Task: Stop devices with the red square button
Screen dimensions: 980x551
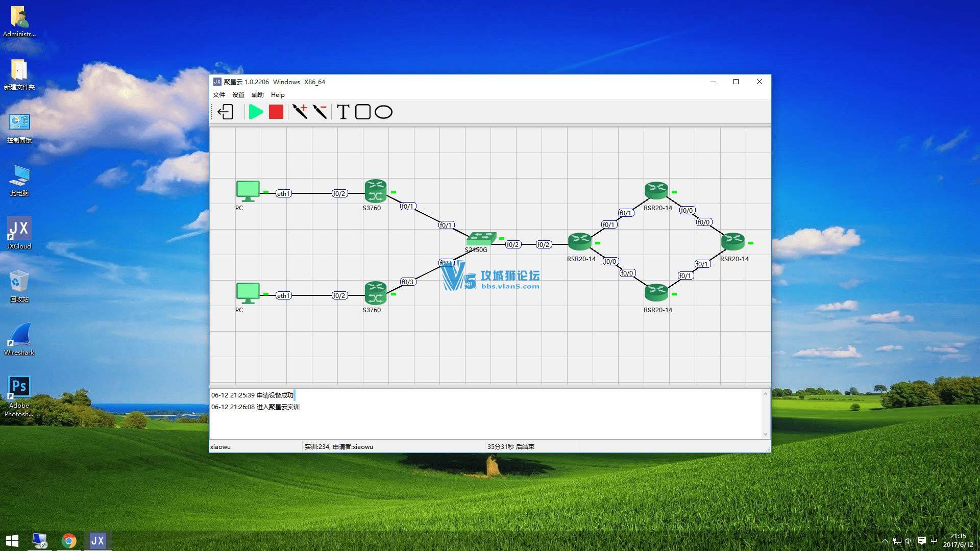Action: click(x=276, y=112)
